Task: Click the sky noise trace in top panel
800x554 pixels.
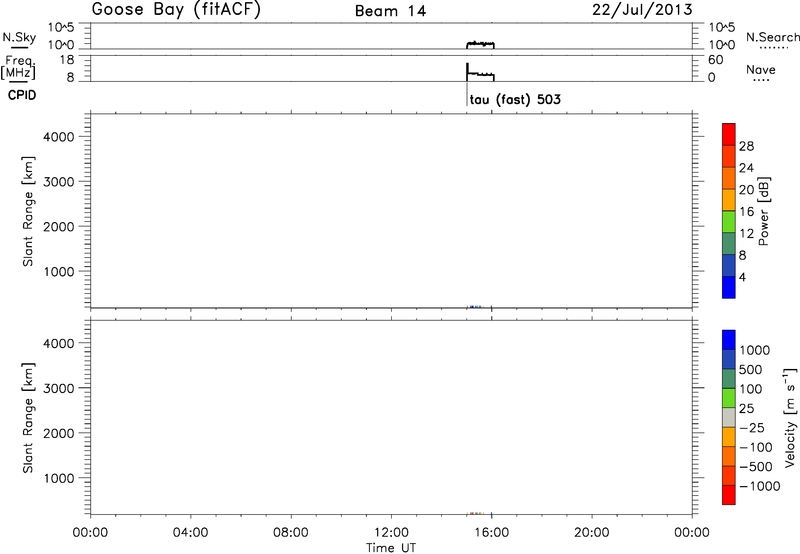Action: tap(480, 44)
